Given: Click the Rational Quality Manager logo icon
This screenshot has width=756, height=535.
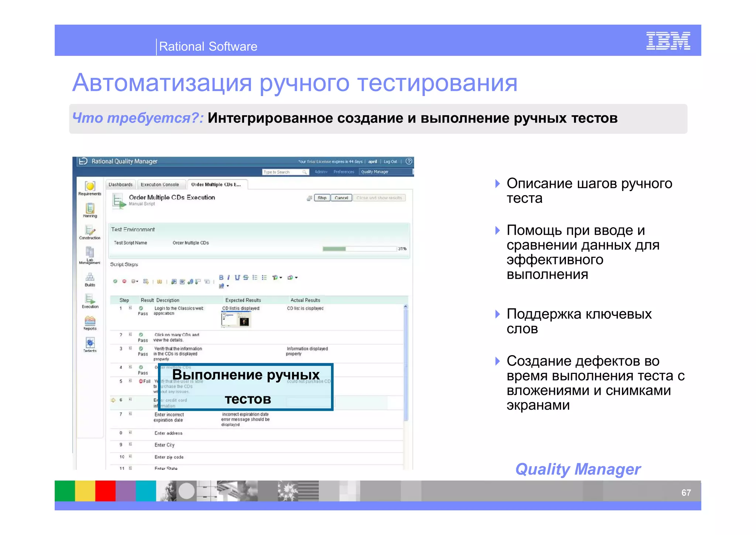Looking at the screenshot, I should (x=83, y=161).
